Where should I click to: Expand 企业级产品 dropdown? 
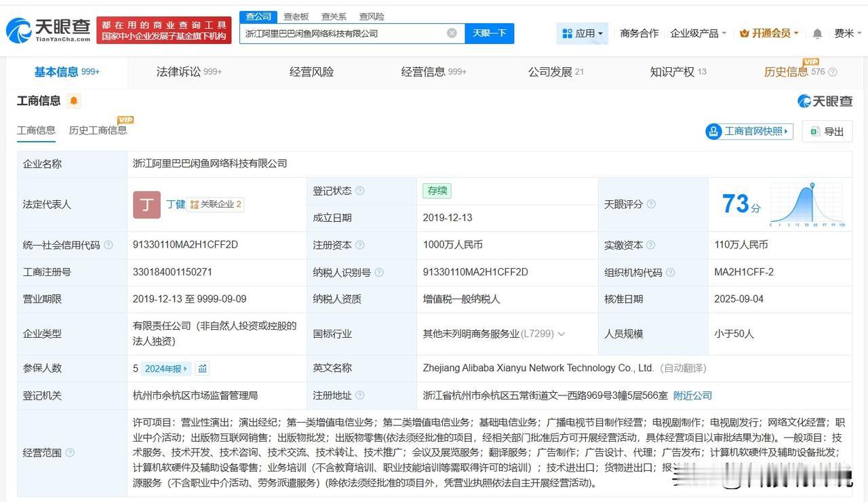click(x=698, y=33)
